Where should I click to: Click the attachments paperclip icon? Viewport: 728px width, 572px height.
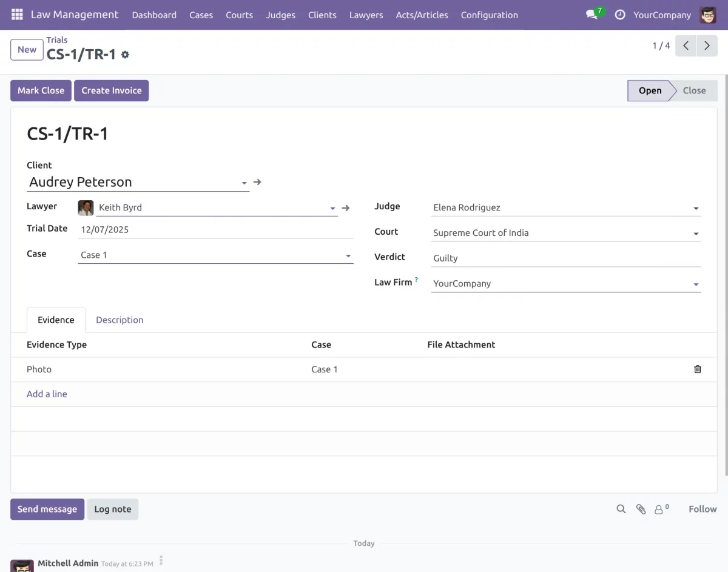pos(641,509)
